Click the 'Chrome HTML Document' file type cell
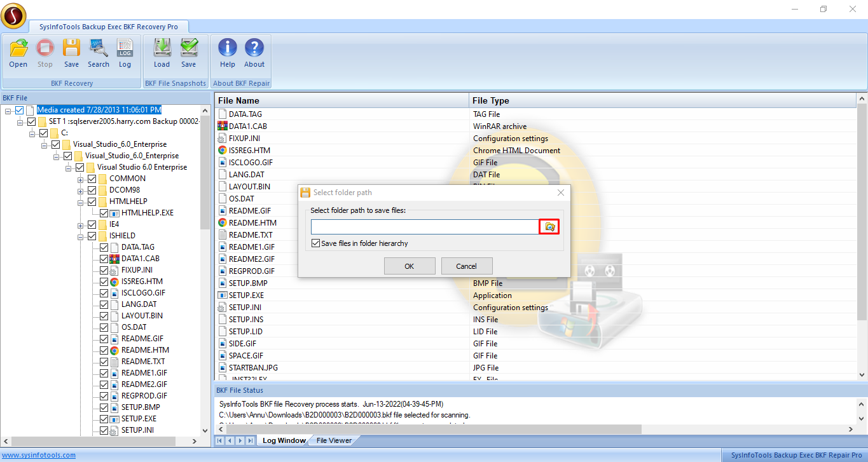The height and width of the screenshot is (462, 868). (x=516, y=151)
